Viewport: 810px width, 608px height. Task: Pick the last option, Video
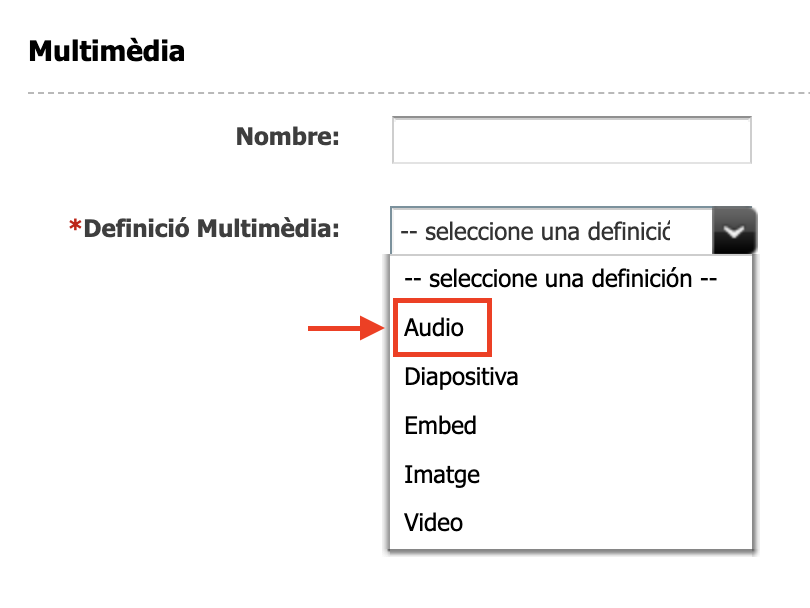pyautogui.click(x=433, y=522)
